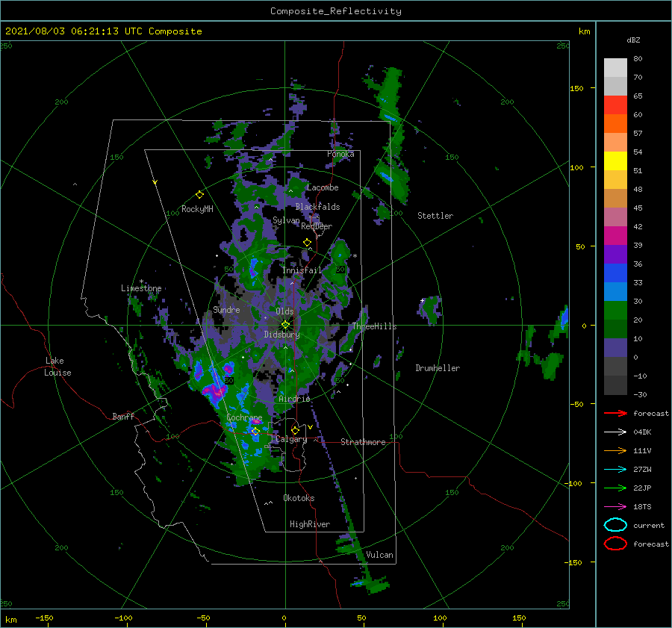The width and height of the screenshot is (672, 628).
Task: Click the purple 36-39 dBZ swatch
Action: coord(615,255)
